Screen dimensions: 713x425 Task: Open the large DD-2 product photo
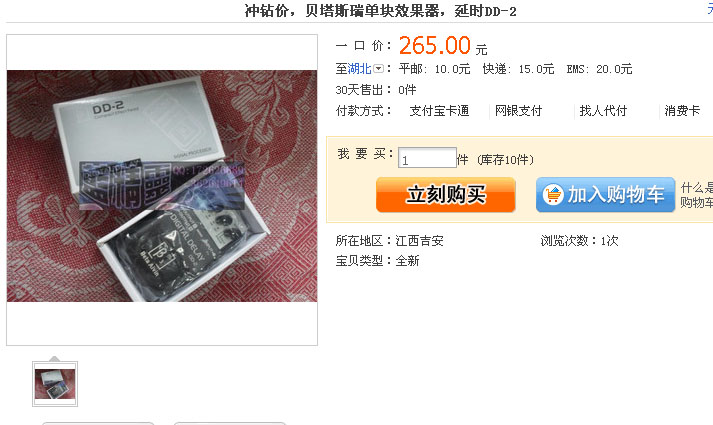click(162, 186)
